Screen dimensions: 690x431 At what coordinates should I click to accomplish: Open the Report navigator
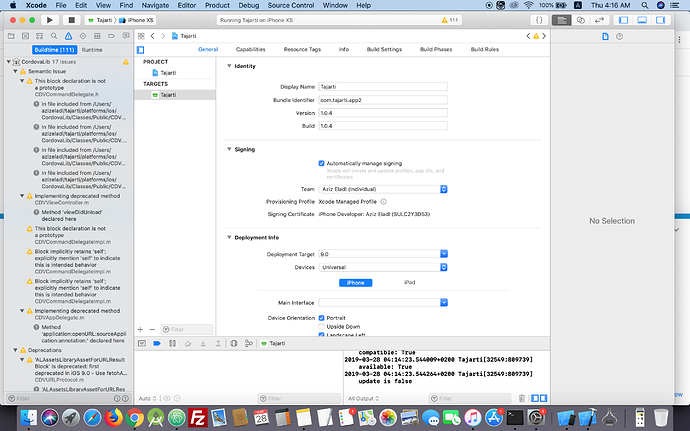126,36
